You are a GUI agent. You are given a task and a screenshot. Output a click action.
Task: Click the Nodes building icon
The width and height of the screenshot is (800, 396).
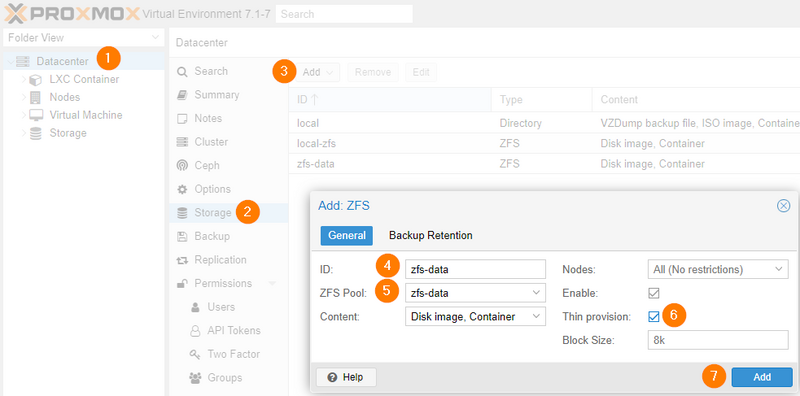point(35,97)
